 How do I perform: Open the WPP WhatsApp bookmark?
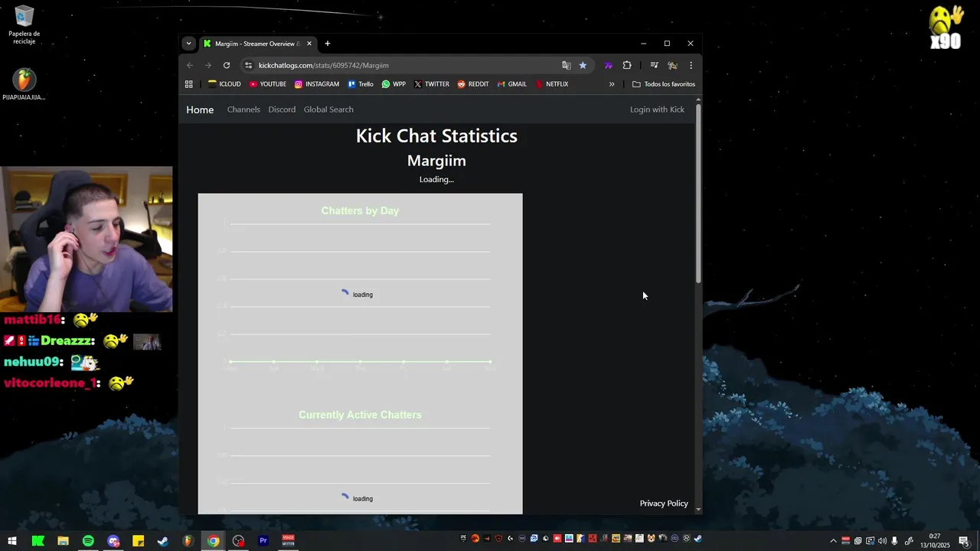394,84
